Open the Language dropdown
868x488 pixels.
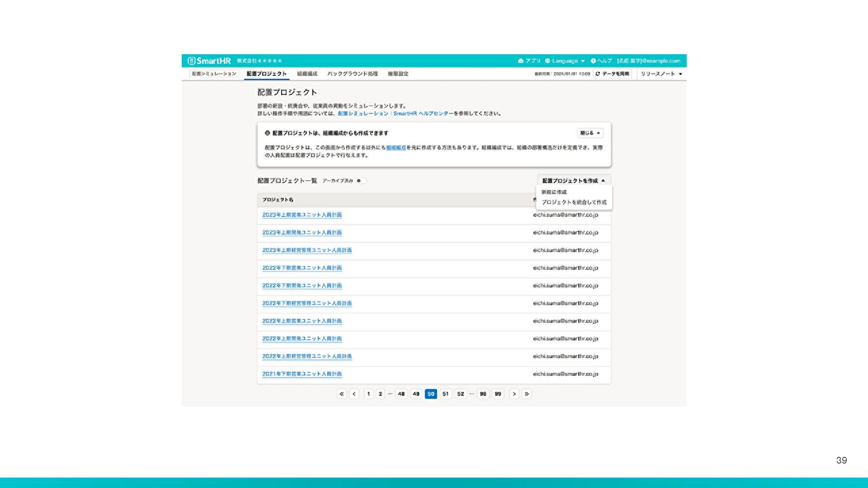(565, 61)
